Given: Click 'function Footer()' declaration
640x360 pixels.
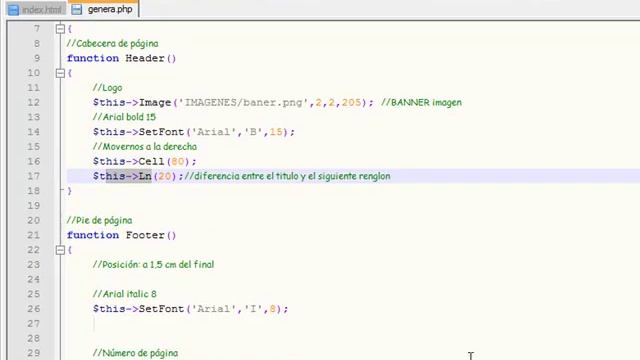Looking at the screenshot, I should point(122,235).
